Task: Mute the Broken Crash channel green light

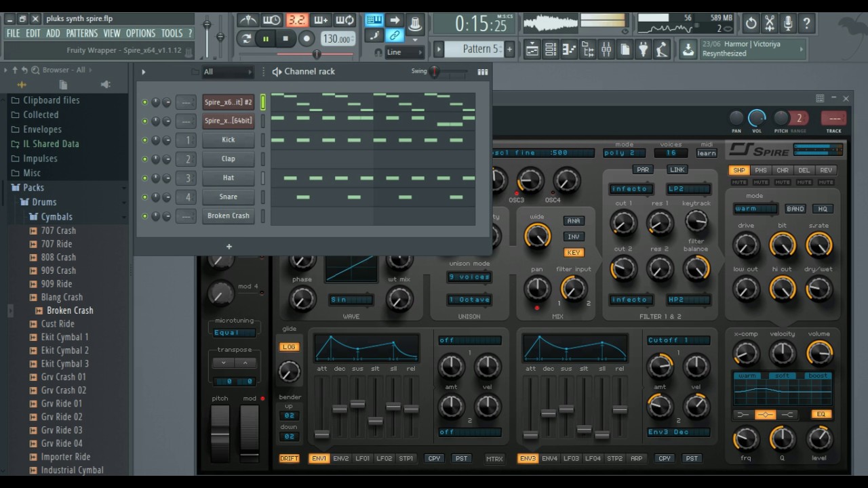Action: (144, 216)
